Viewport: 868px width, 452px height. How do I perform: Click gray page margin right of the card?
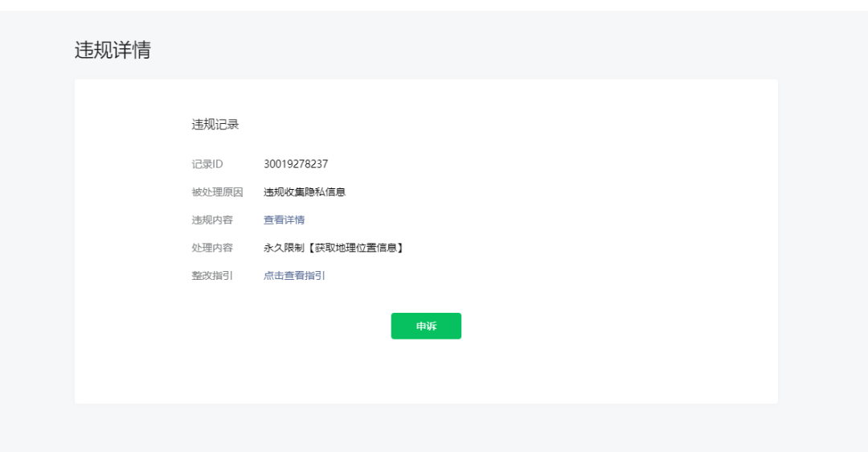[824, 241]
